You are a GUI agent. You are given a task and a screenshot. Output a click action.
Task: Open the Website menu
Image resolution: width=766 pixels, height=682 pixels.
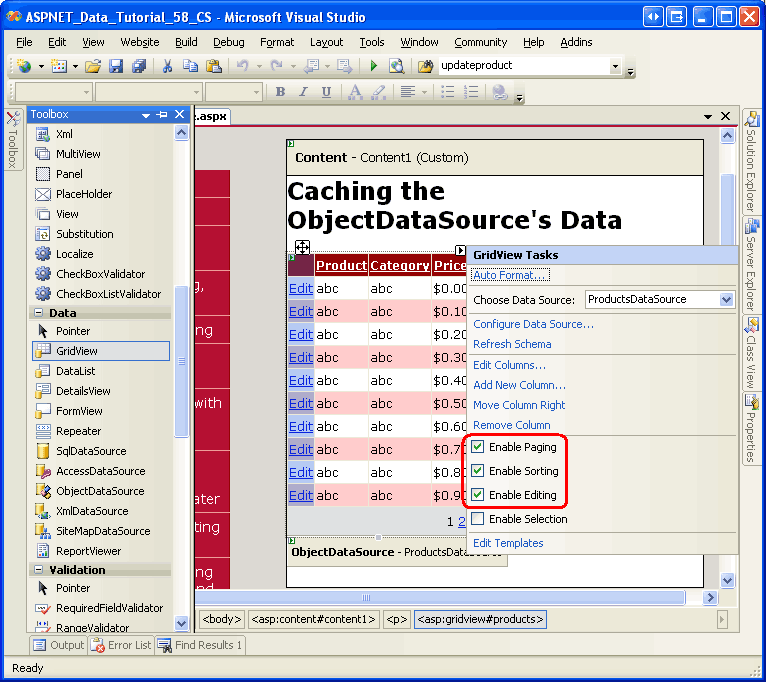coord(139,42)
